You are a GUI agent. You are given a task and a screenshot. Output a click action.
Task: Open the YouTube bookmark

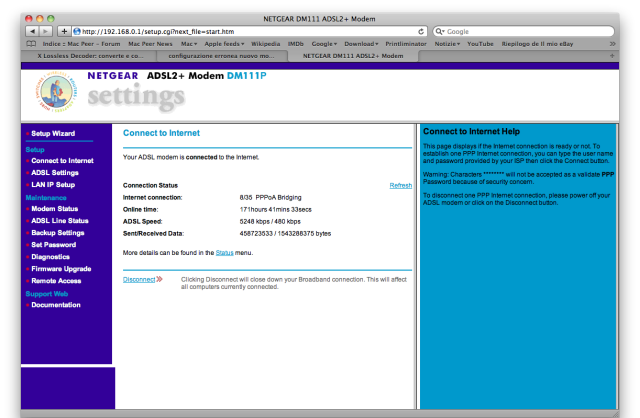coord(480,44)
